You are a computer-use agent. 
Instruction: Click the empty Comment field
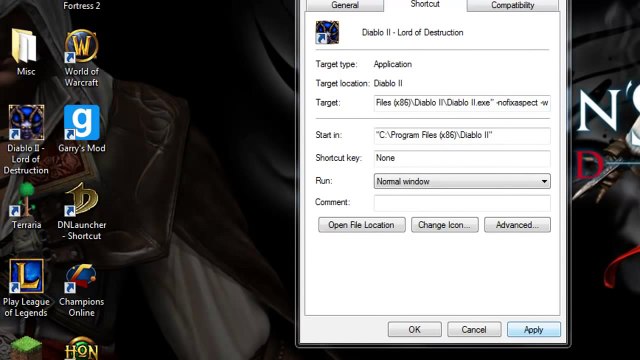[462, 202]
